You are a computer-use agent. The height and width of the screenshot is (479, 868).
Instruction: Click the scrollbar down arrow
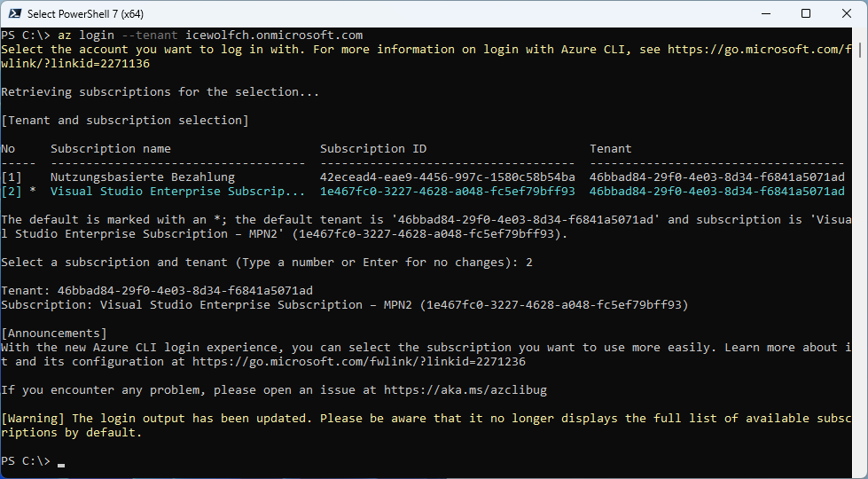(x=860, y=470)
